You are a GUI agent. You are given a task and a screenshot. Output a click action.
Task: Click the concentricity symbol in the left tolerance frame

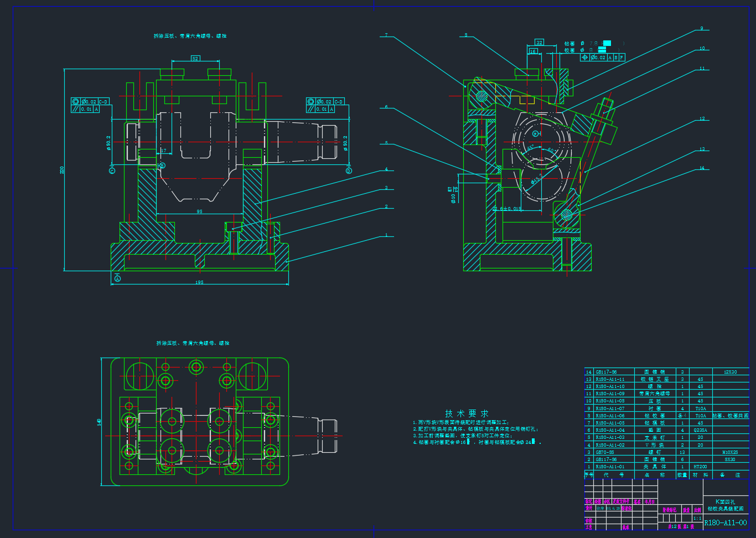pyautogui.click(x=76, y=102)
